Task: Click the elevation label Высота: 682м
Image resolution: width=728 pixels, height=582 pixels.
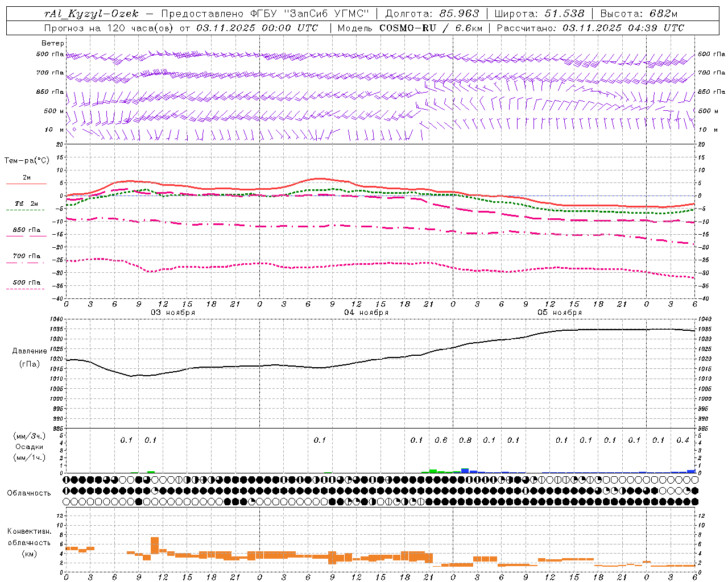Action: click(x=639, y=14)
